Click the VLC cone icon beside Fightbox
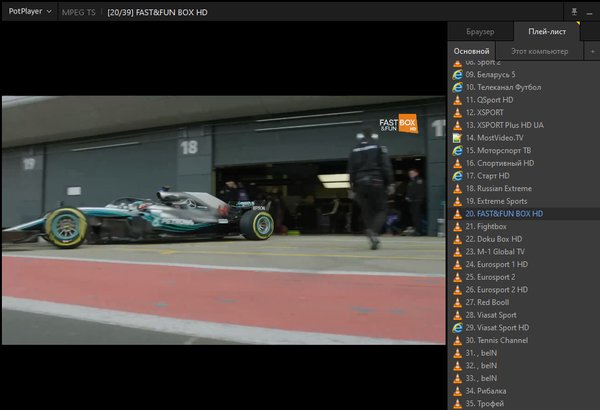Image resolution: width=600 pixels, height=410 pixels. point(457,227)
